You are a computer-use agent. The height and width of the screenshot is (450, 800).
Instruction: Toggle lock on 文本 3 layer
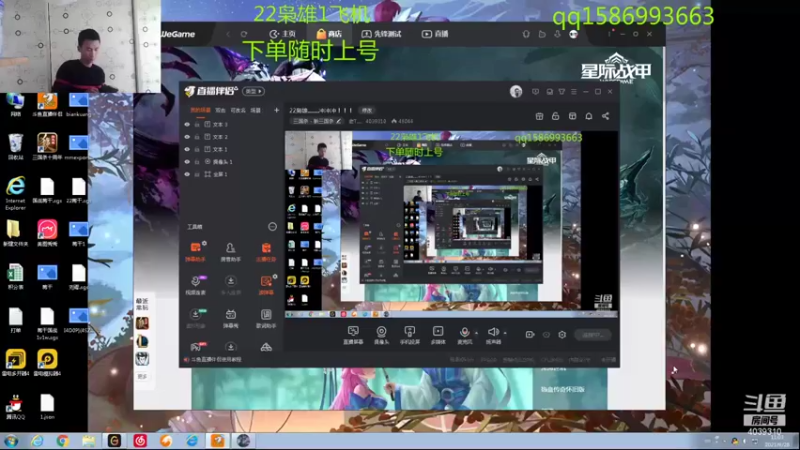[x=197, y=124]
